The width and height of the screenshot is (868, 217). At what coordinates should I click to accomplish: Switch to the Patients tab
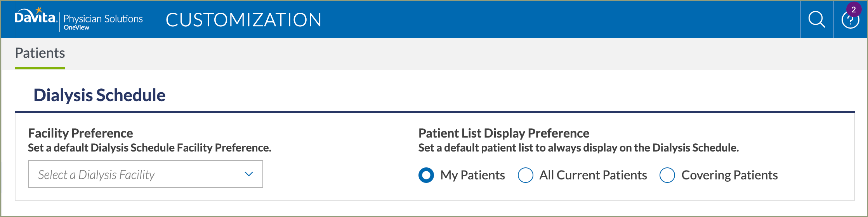[40, 53]
